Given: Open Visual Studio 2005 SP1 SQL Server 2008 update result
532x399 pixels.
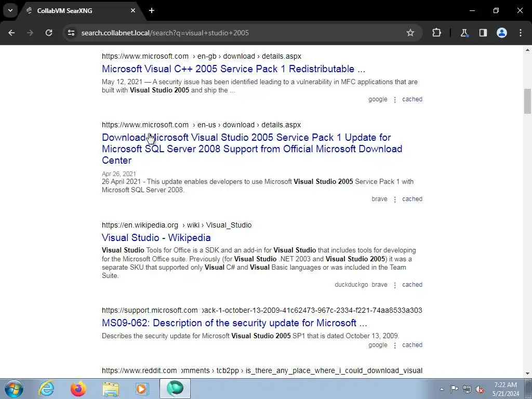Looking at the screenshot, I should (x=252, y=149).
